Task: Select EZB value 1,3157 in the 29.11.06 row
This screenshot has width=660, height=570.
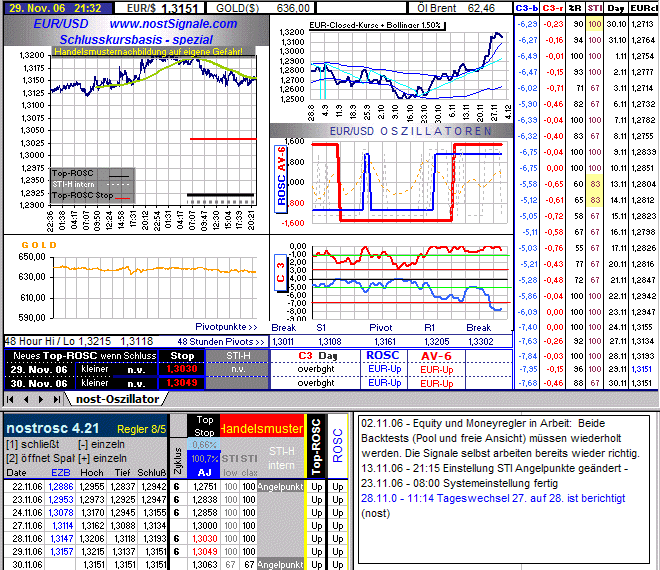Action: [x=61, y=551]
